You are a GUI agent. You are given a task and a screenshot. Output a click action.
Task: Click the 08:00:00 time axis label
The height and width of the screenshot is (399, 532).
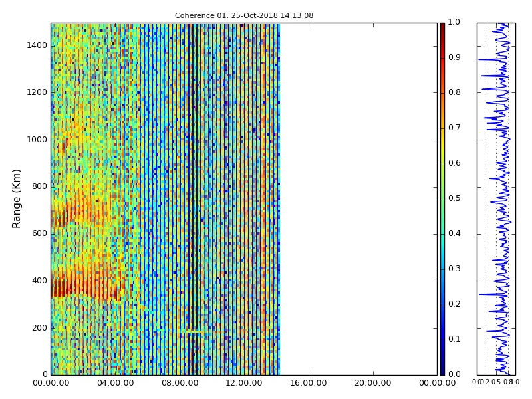(x=180, y=383)
